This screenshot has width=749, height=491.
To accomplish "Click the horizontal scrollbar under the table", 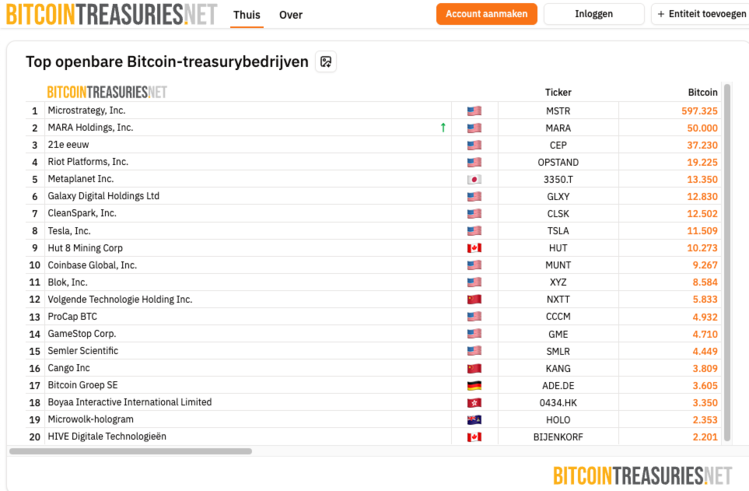I will (x=130, y=451).
